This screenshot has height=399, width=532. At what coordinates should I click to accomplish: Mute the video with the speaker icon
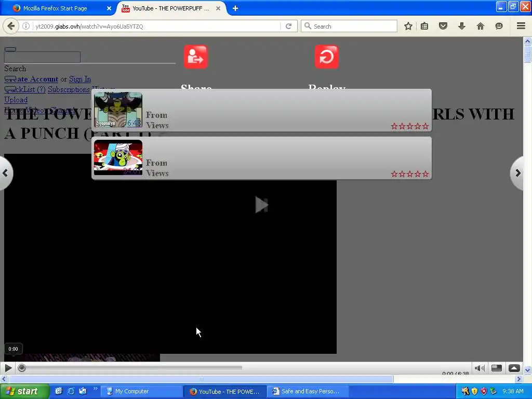pyautogui.click(x=480, y=368)
